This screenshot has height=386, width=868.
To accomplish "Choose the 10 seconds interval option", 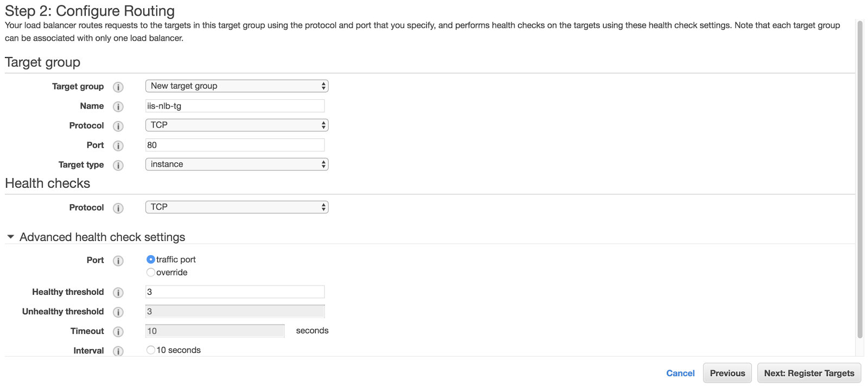I will [x=151, y=350].
